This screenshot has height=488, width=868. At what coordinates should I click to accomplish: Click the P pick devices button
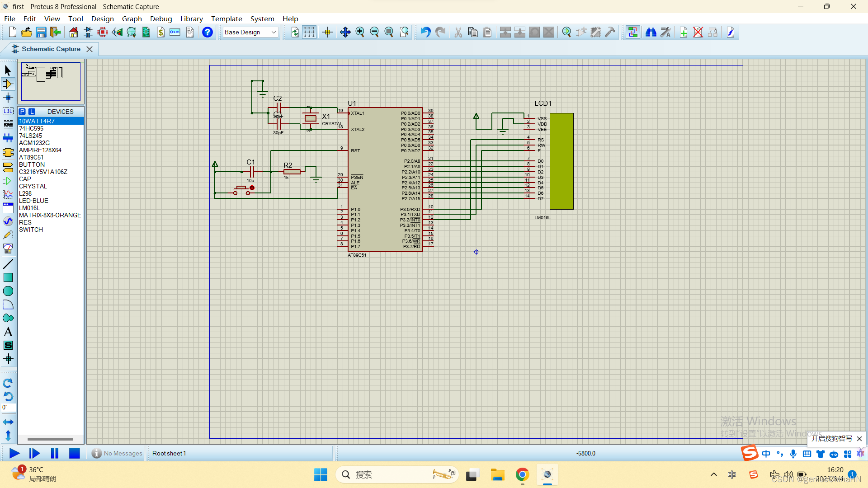point(23,112)
